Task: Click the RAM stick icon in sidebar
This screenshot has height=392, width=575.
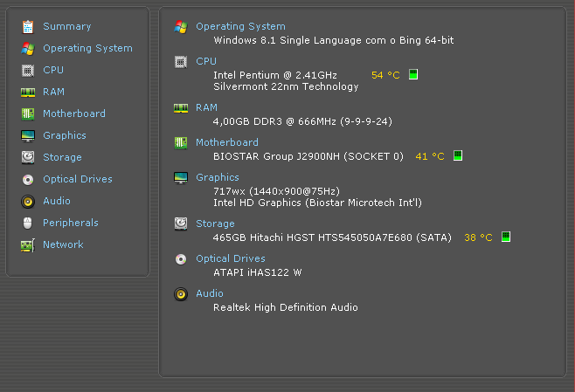Action: coord(28,93)
